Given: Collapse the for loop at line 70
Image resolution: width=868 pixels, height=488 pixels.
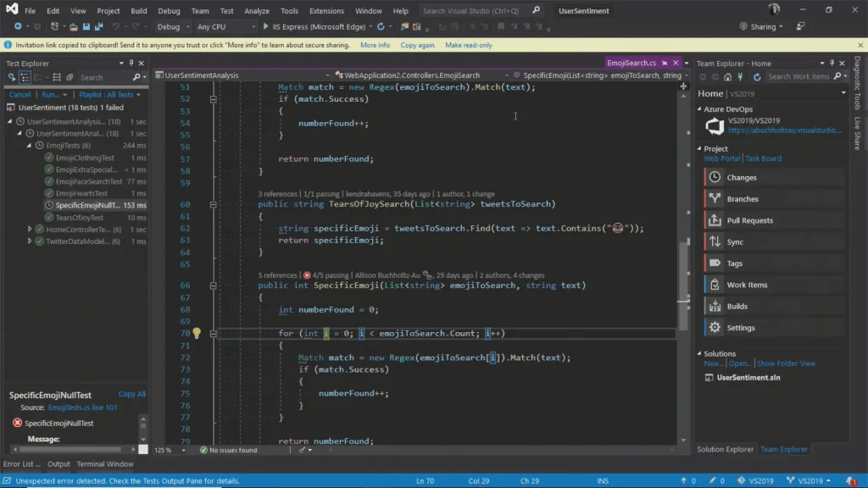Looking at the screenshot, I should (x=213, y=334).
